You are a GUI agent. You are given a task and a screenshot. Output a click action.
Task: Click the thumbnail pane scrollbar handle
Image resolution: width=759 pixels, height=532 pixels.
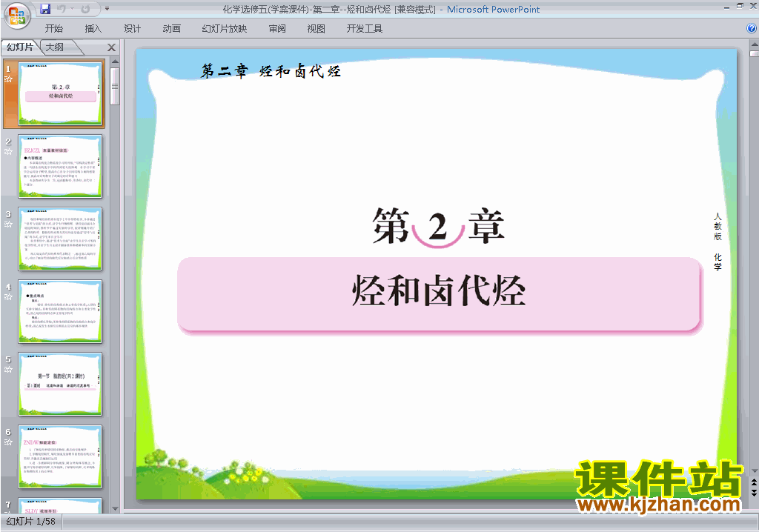tap(115, 86)
